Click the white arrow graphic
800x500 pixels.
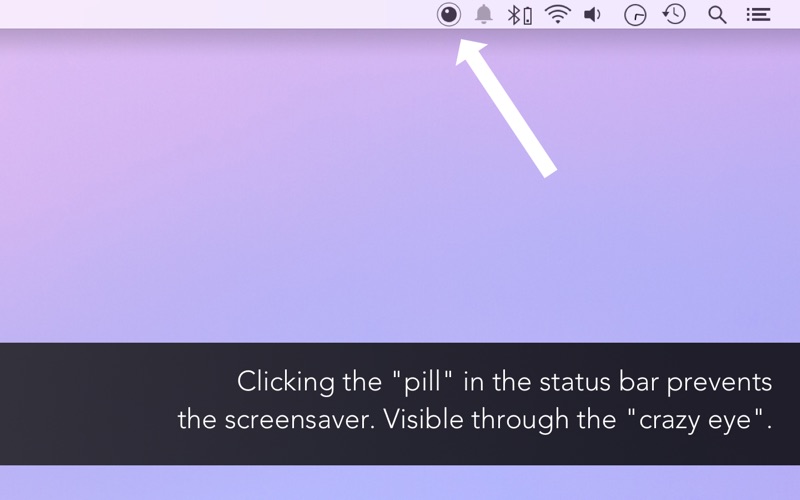pos(505,108)
